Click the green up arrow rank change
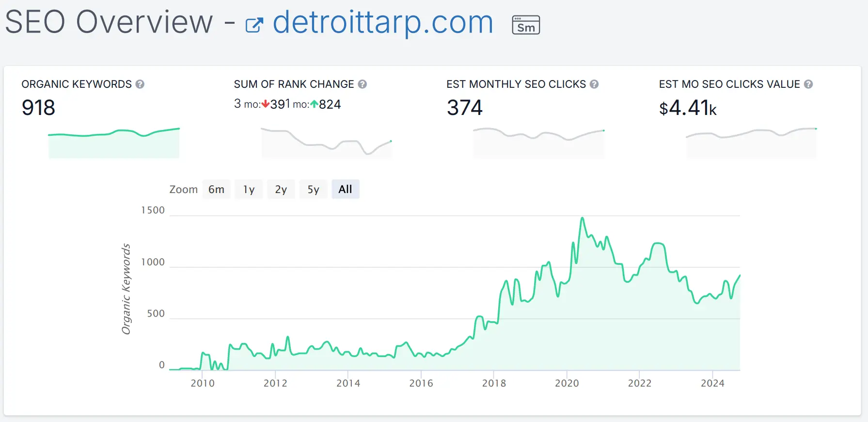The image size is (868, 422). point(314,104)
